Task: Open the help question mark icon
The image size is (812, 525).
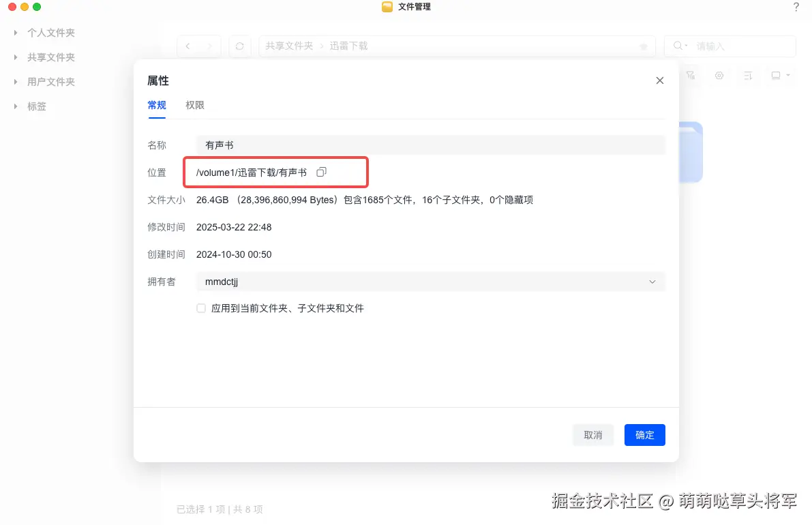Action: pos(796,7)
